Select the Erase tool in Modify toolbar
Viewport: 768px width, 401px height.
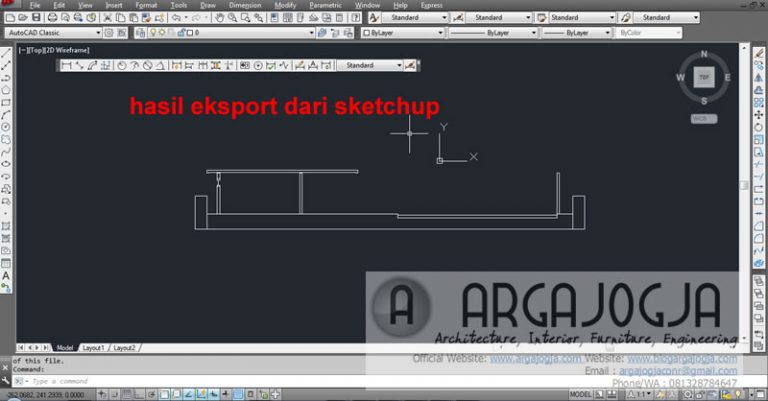coord(759,53)
